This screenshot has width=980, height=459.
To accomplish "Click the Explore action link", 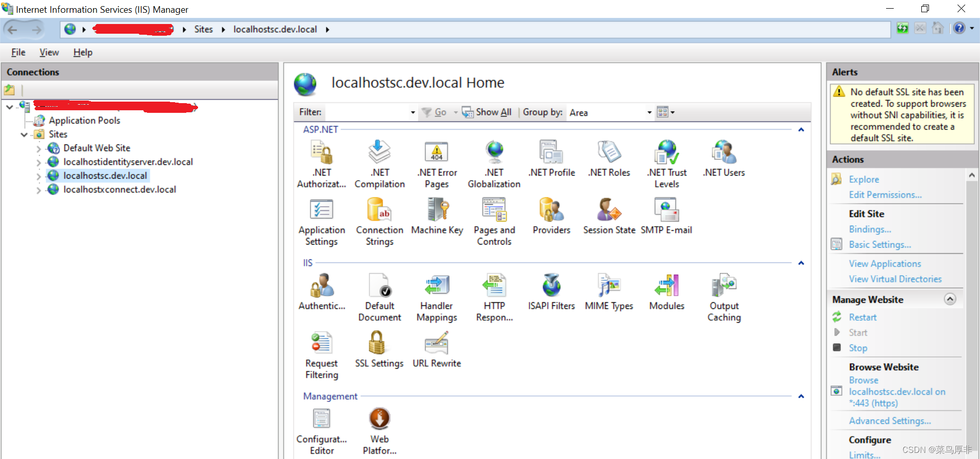I will tap(864, 180).
